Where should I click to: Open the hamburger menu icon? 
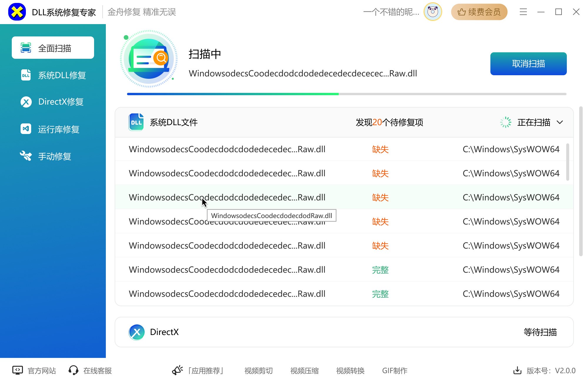pos(523,12)
